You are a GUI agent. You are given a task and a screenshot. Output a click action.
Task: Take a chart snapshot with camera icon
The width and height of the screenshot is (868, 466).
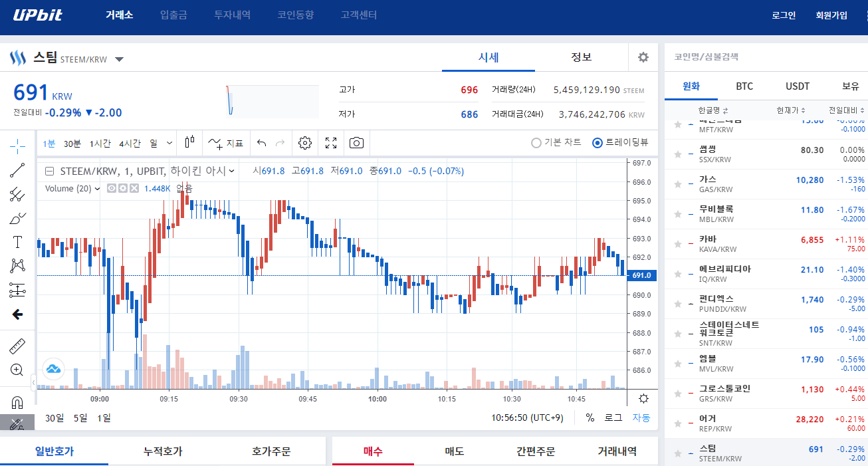pyautogui.click(x=357, y=143)
